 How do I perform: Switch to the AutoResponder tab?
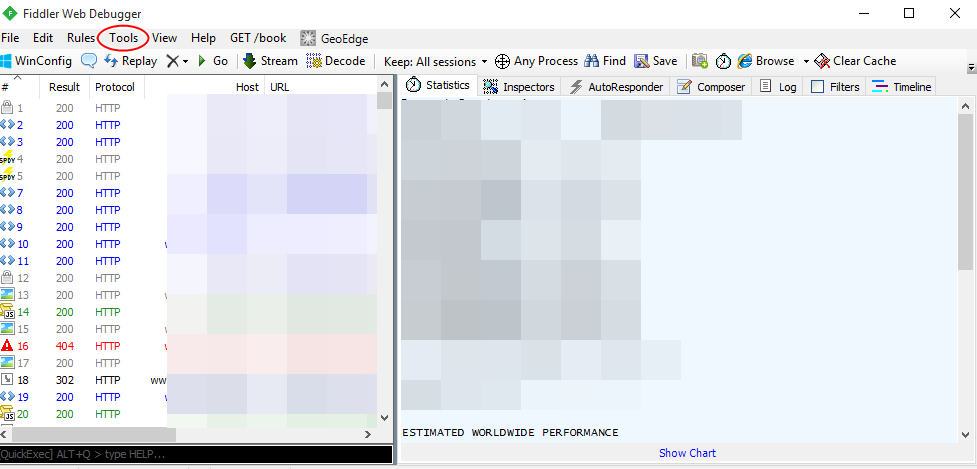click(616, 87)
